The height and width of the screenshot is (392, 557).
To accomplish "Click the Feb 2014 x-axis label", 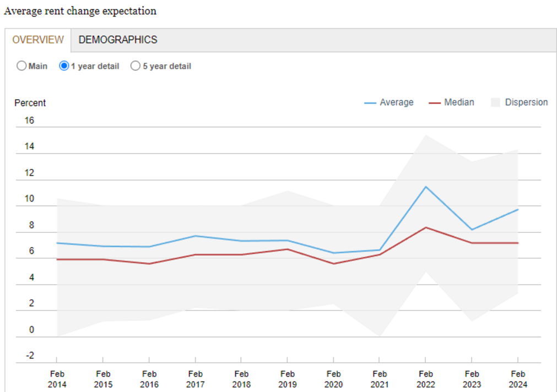I will coord(57,379).
